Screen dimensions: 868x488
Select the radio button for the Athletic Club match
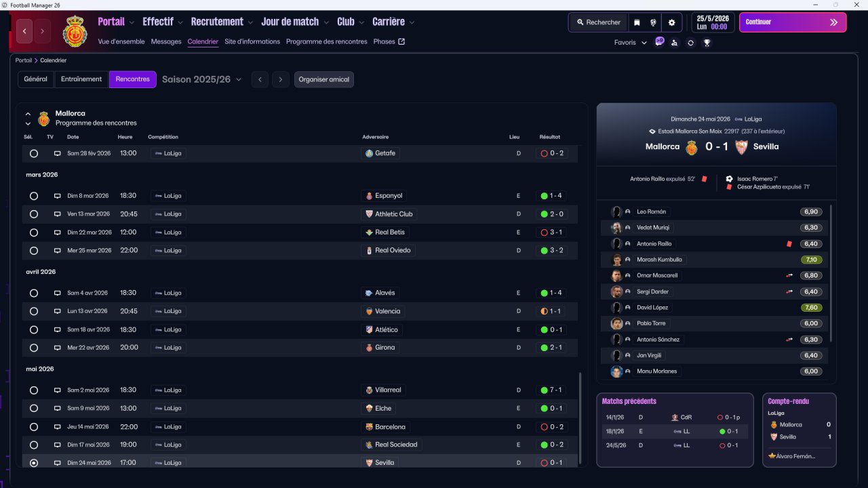pos(34,214)
